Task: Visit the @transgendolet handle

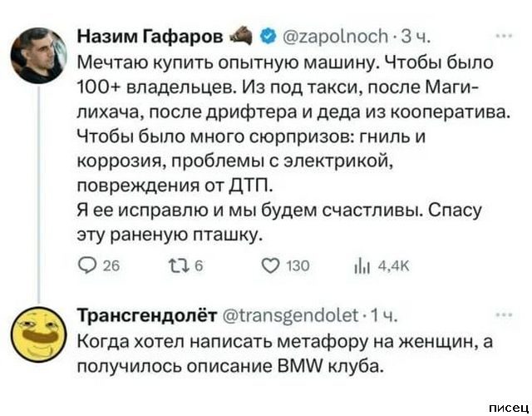Action: point(292,314)
